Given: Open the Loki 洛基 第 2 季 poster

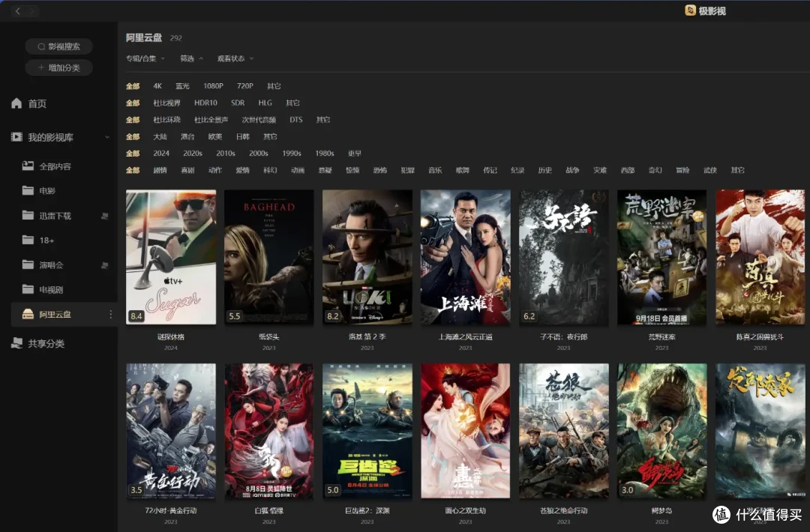Looking at the screenshot, I should 367,257.
